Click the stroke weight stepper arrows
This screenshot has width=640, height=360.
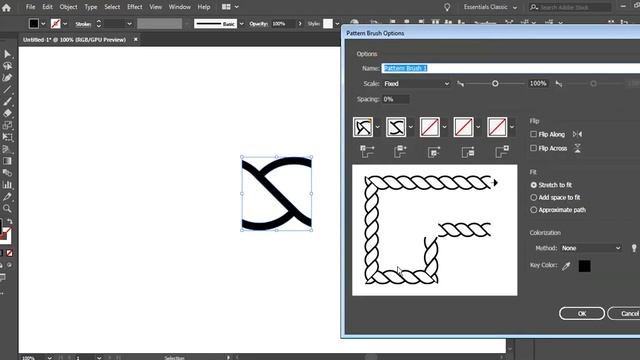point(98,24)
